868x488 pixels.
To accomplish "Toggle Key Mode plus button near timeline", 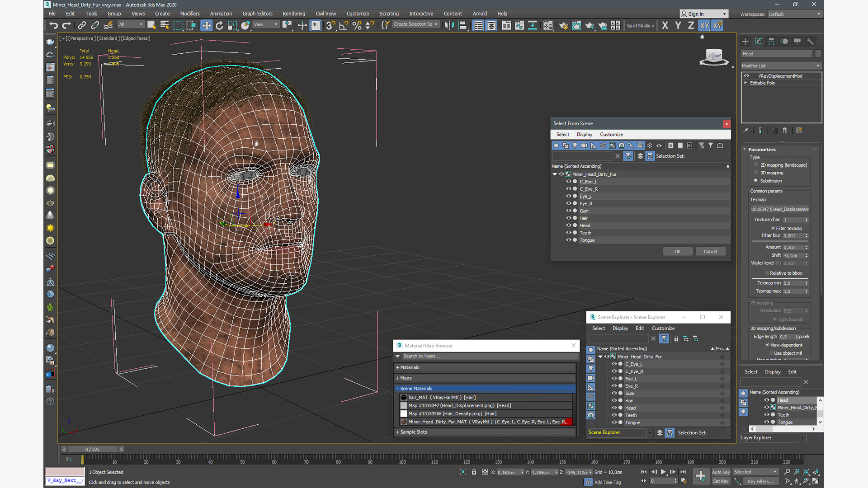I will click(701, 476).
